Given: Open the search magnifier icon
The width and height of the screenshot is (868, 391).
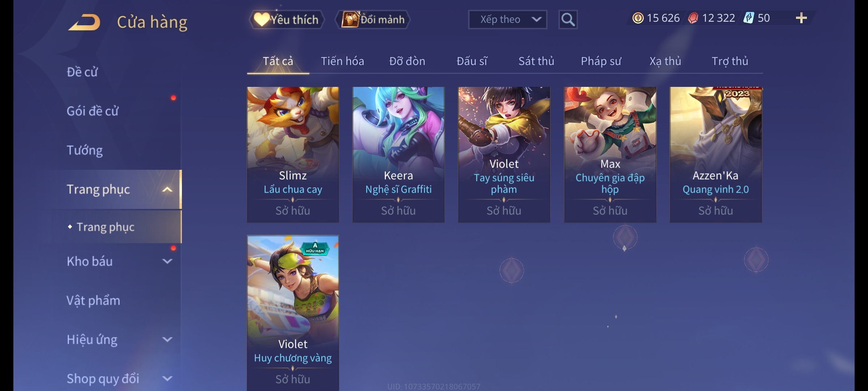Looking at the screenshot, I should coord(568,20).
